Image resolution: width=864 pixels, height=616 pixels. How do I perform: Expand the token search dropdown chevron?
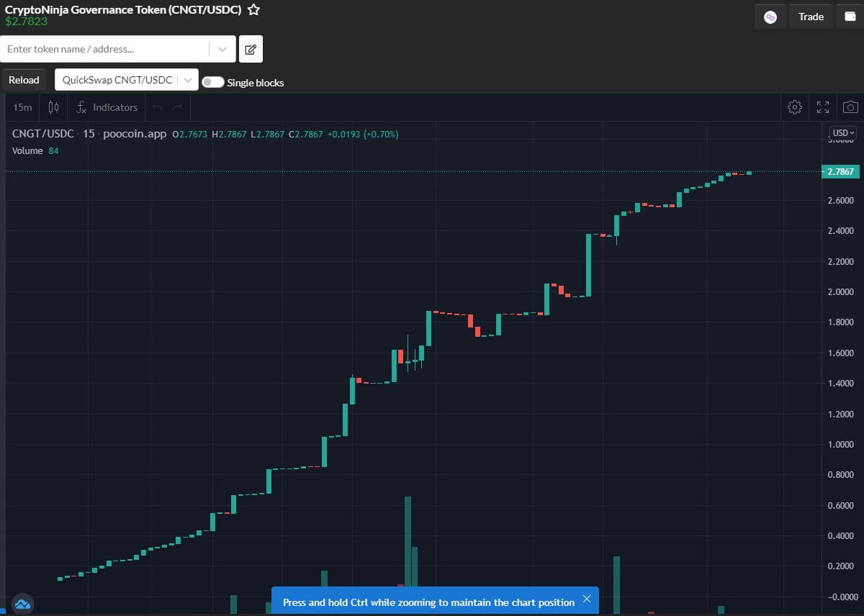pyautogui.click(x=222, y=49)
